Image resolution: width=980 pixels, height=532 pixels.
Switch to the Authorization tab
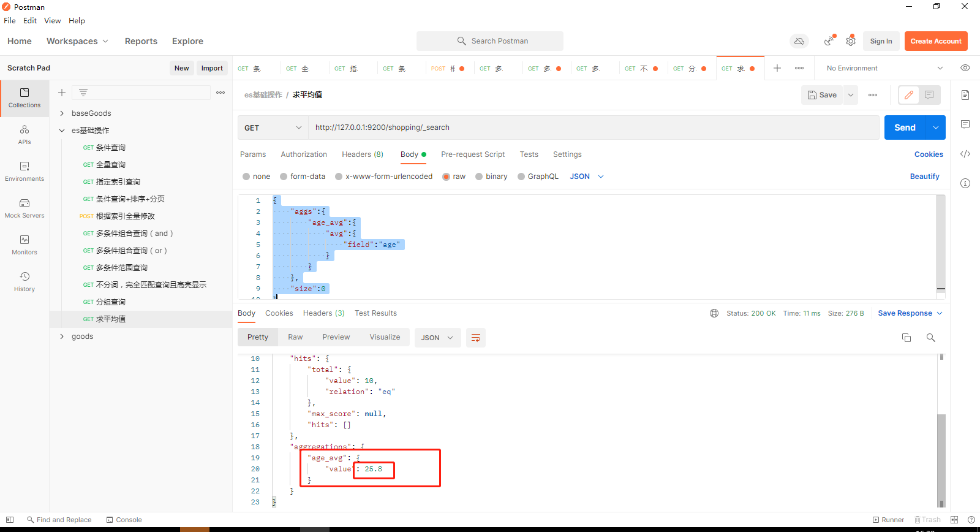click(304, 154)
